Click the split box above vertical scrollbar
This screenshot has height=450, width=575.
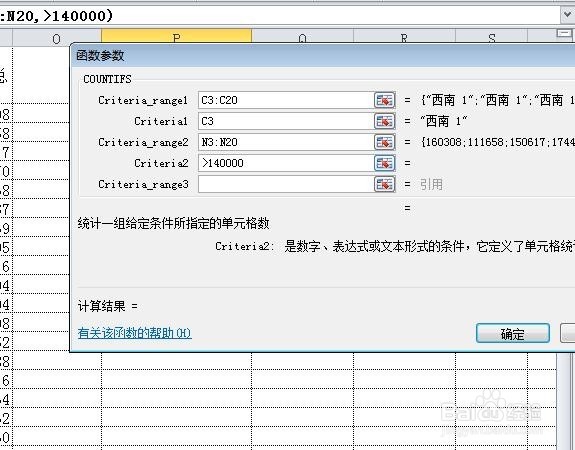pos(564,34)
